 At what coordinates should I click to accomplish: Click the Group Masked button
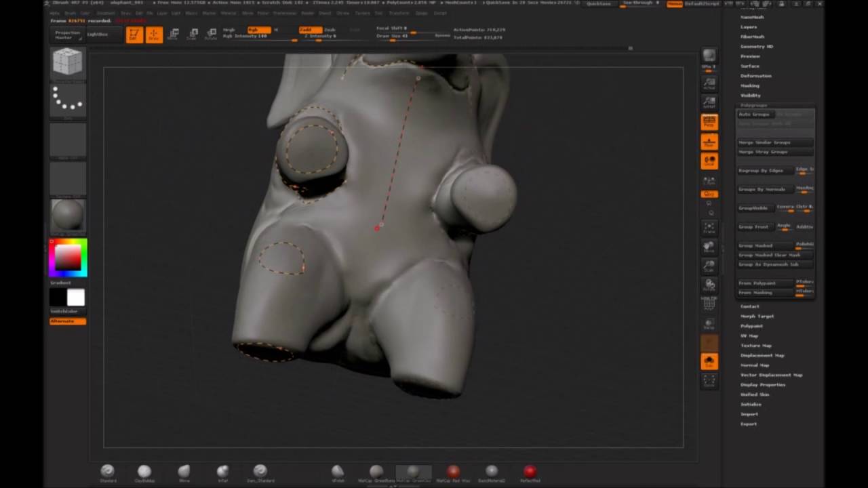click(x=766, y=245)
